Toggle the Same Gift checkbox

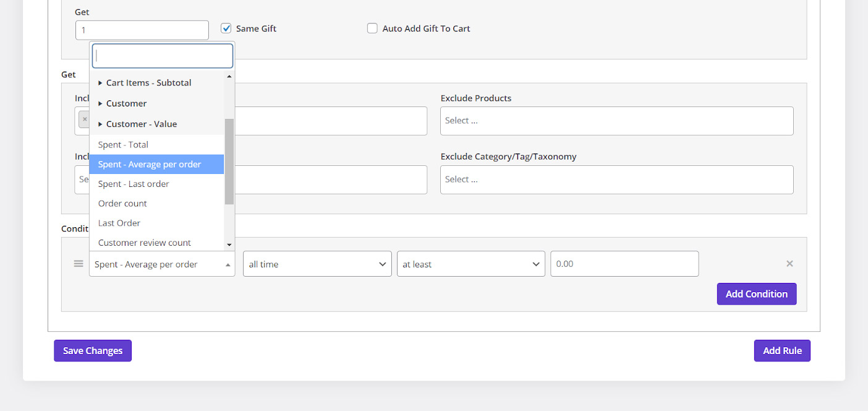(x=226, y=28)
